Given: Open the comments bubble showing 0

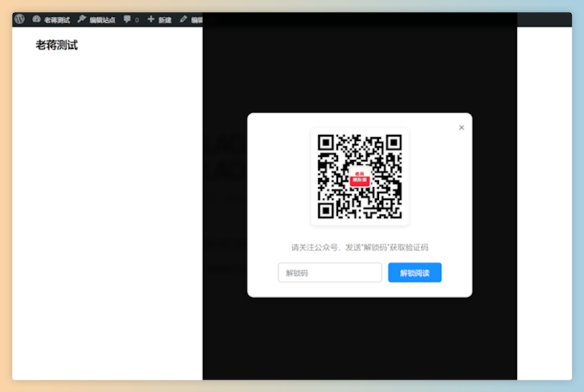Looking at the screenshot, I should click(131, 20).
